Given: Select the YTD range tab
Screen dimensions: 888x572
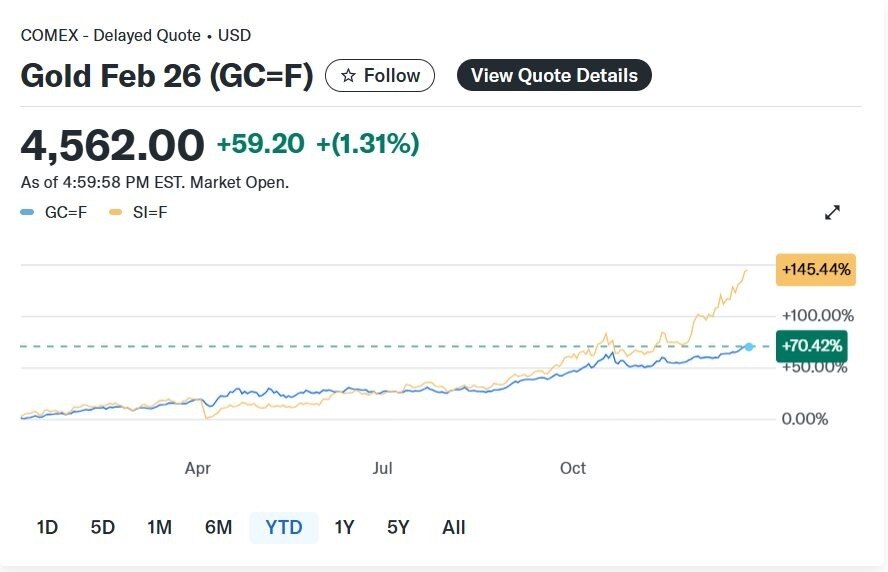Looking at the screenshot, I should pyautogui.click(x=284, y=527).
